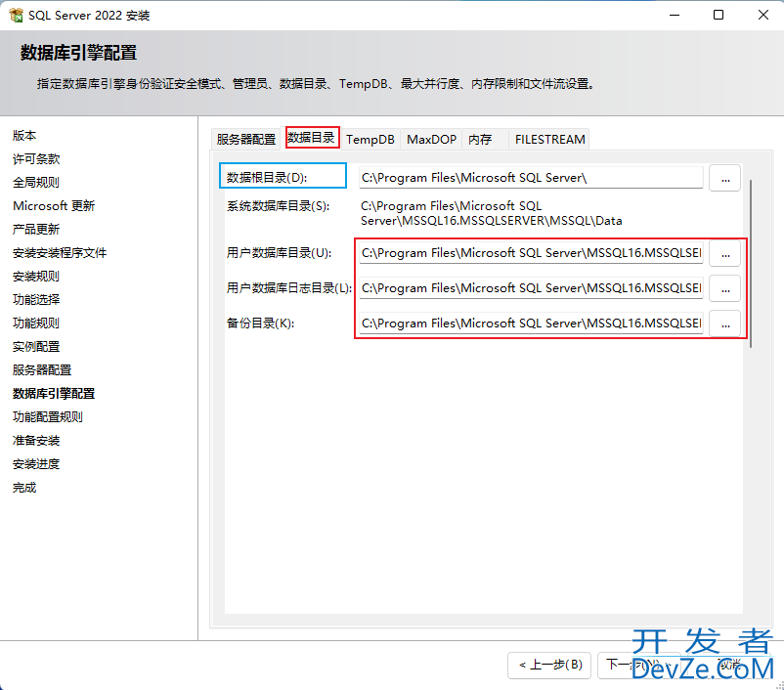
Task: Select the Microsoft 更新 step
Action: pos(54,206)
